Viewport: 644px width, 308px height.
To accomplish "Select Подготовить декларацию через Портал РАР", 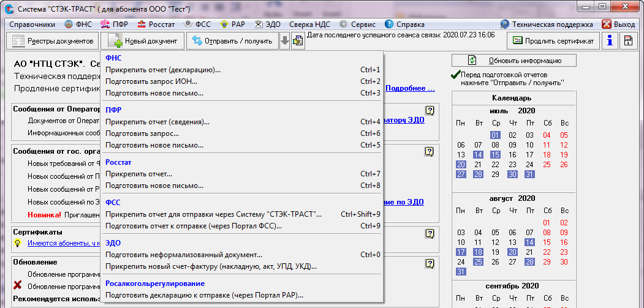I will [x=242, y=295].
